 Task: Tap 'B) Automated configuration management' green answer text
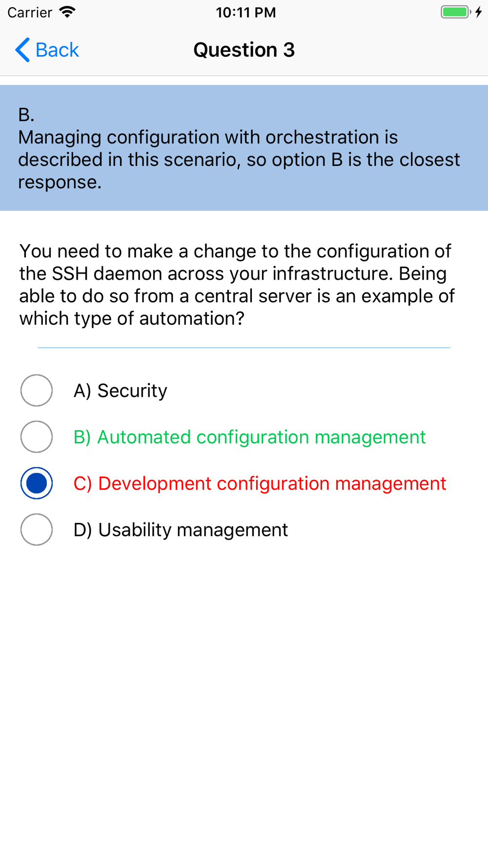pyautogui.click(x=249, y=437)
